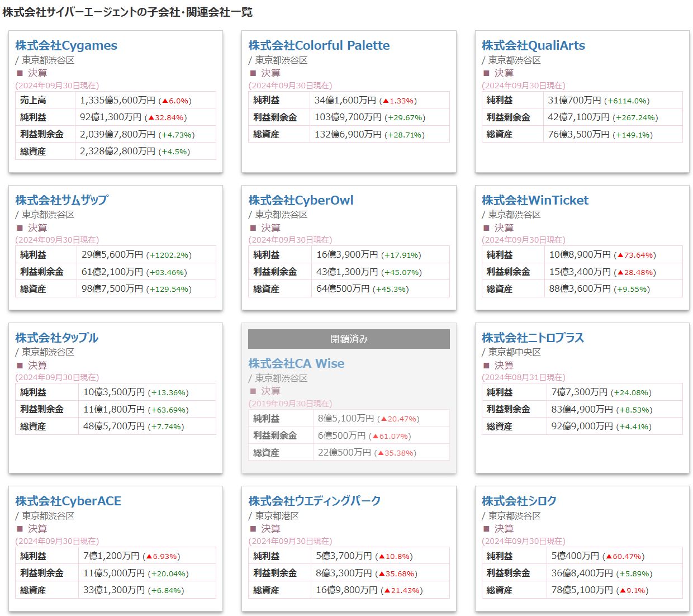The image size is (693, 616).
Task: Click the red triangle in WinTicket 純利益 row
Action: tap(620, 255)
